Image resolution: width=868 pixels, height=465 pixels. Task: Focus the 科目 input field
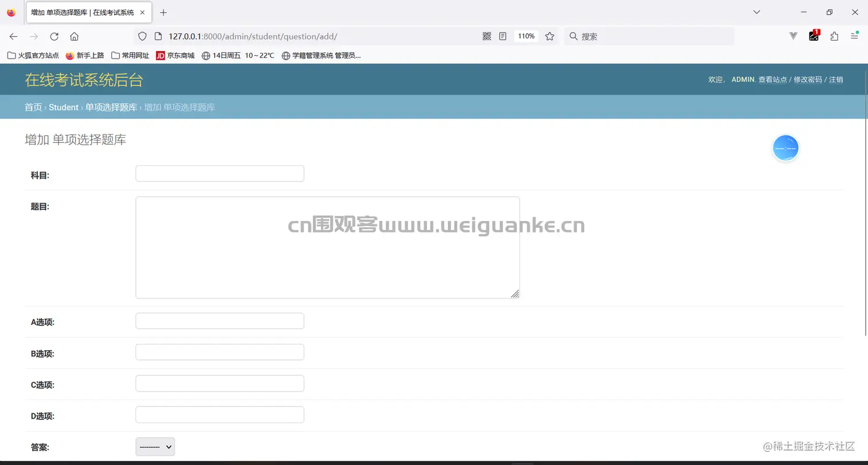[x=220, y=173]
